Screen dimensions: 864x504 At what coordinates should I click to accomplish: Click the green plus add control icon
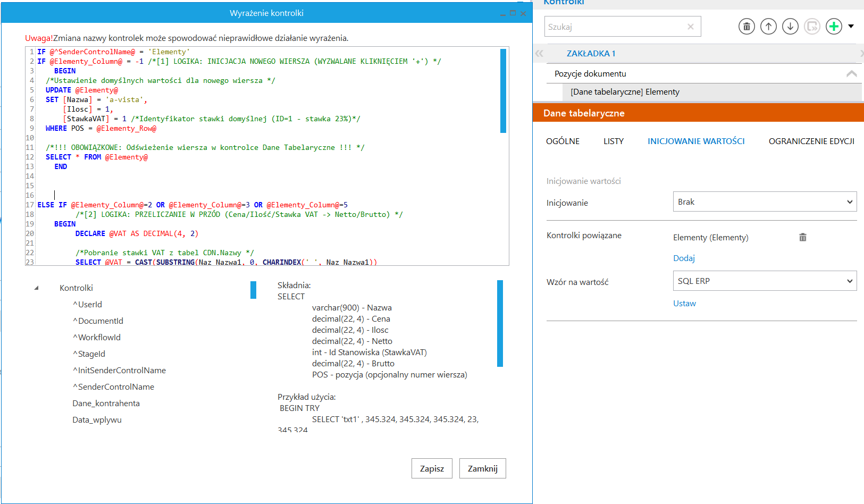(x=834, y=26)
